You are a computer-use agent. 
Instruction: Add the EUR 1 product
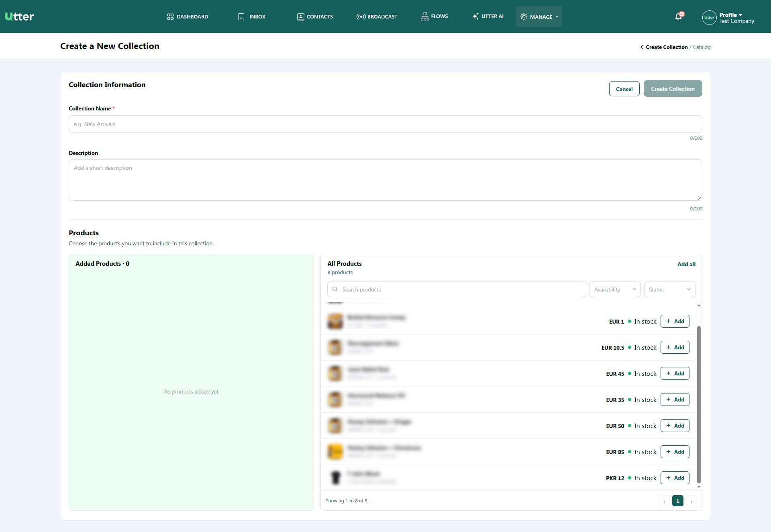(675, 321)
